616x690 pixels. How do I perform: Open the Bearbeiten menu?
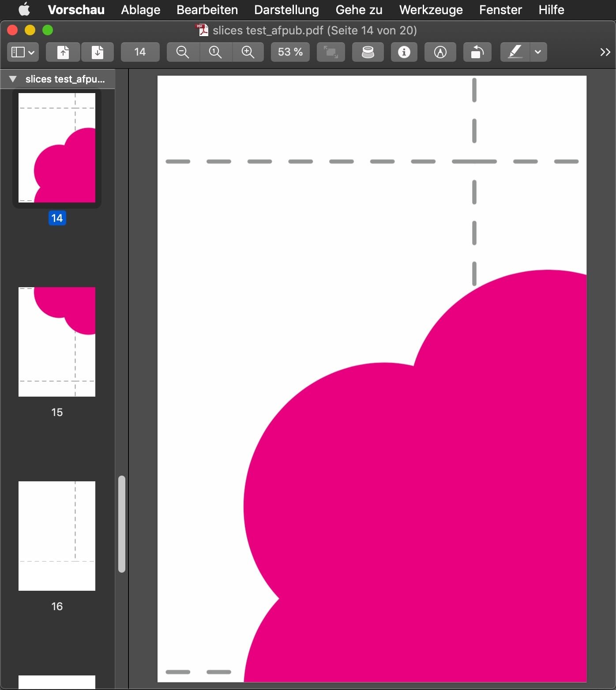coord(207,9)
